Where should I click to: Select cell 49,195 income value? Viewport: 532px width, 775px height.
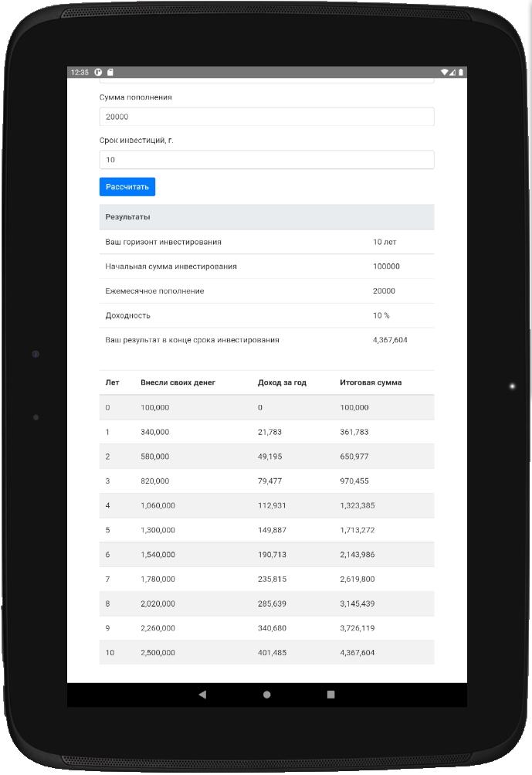click(269, 457)
